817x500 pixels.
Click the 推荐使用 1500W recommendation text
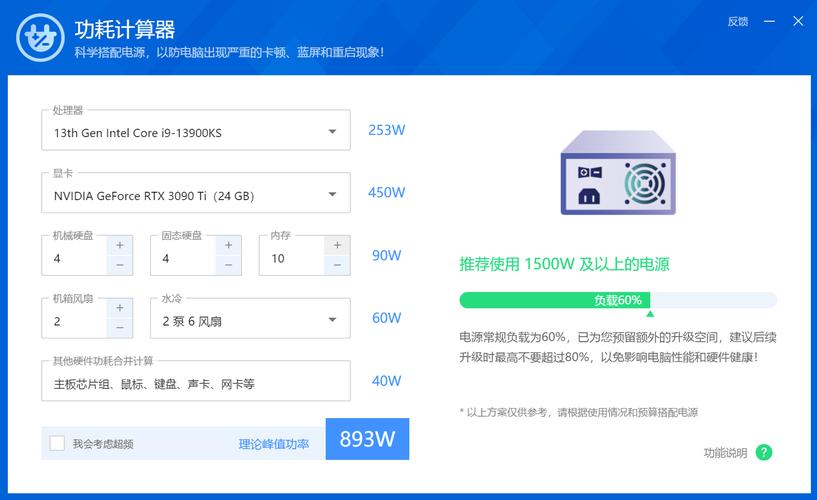point(564,264)
